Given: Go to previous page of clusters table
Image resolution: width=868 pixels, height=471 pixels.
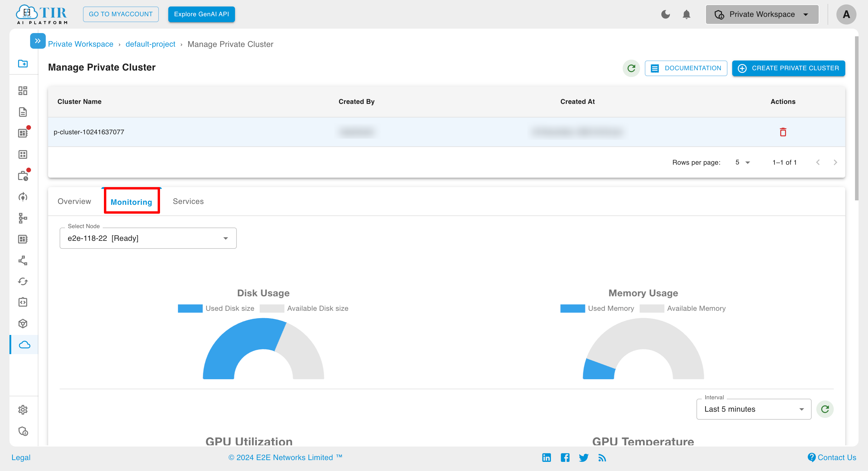Looking at the screenshot, I should (x=818, y=162).
